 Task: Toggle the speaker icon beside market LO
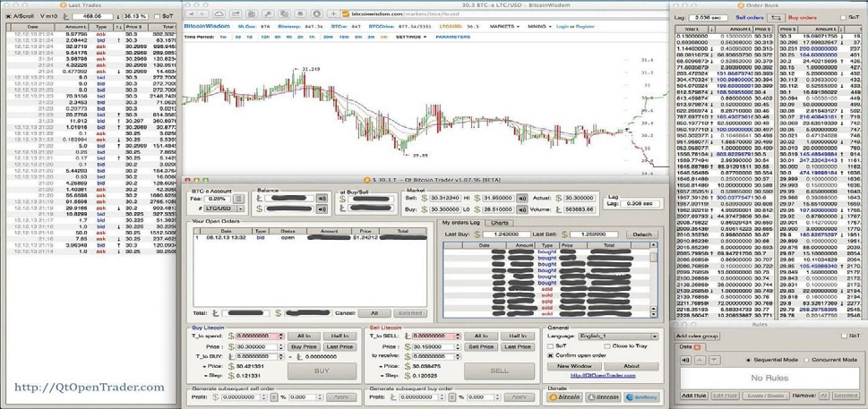point(522,209)
